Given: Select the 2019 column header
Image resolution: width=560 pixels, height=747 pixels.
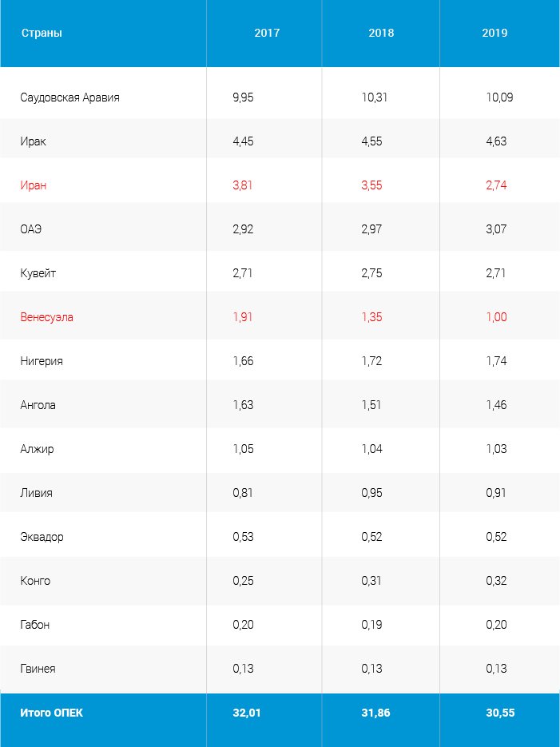Looking at the screenshot, I should [x=494, y=34].
